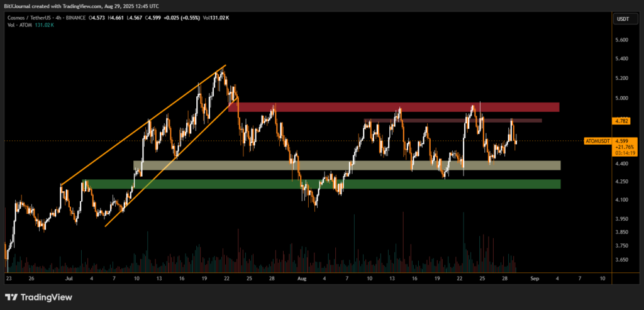Image resolution: width=644 pixels, height=310 pixels.
Task: Select the large red resistance zone
Action: [x=394, y=108]
